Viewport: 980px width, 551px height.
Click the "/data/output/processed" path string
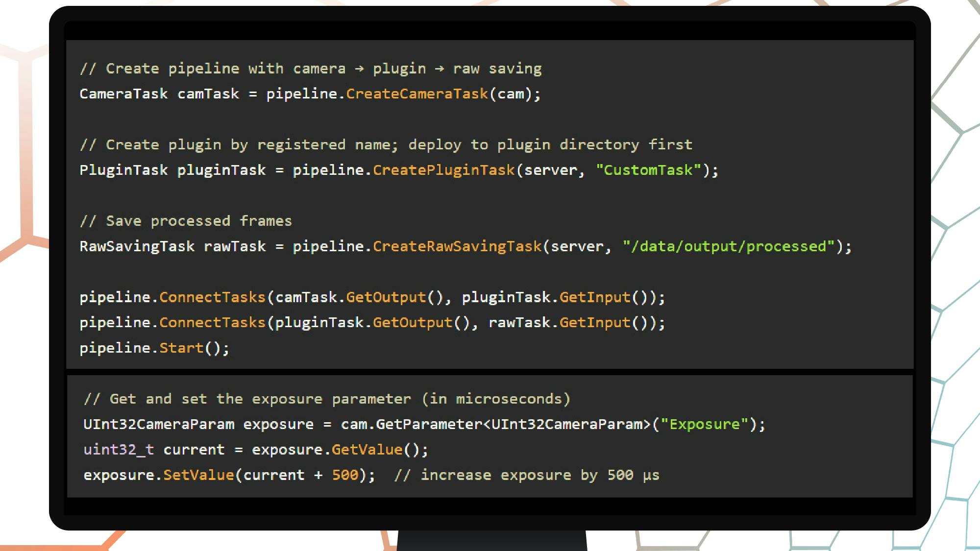tap(729, 246)
